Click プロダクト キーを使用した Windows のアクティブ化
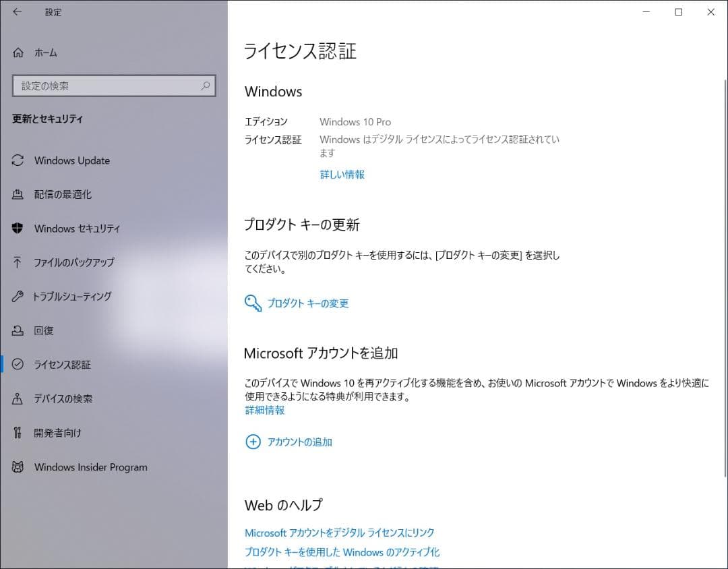This screenshot has width=728, height=569. (x=342, y=551)
